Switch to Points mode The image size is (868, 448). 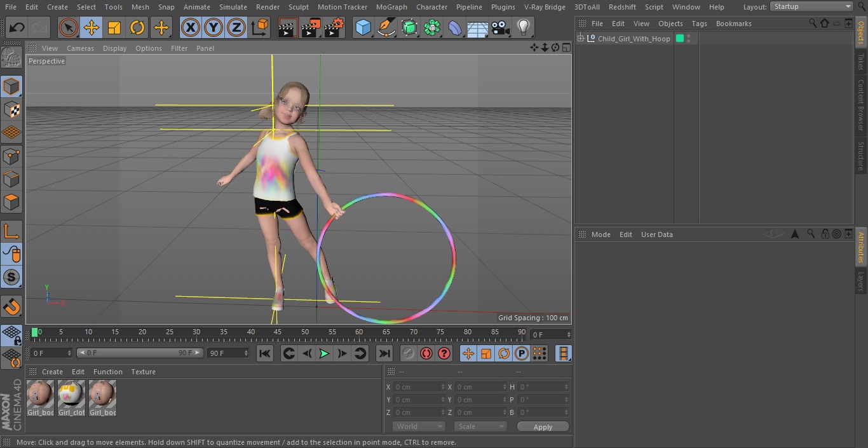(11, 156)
